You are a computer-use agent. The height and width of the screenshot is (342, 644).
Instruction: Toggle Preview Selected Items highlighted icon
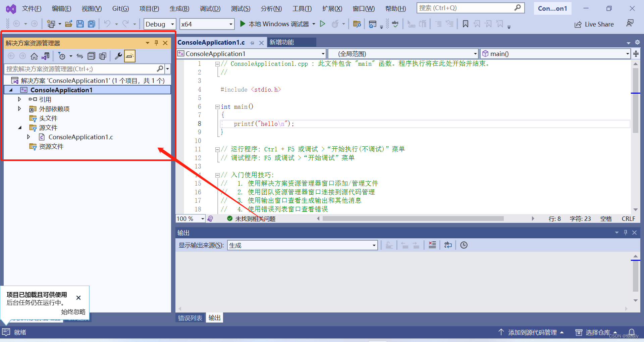pos(130,56)
